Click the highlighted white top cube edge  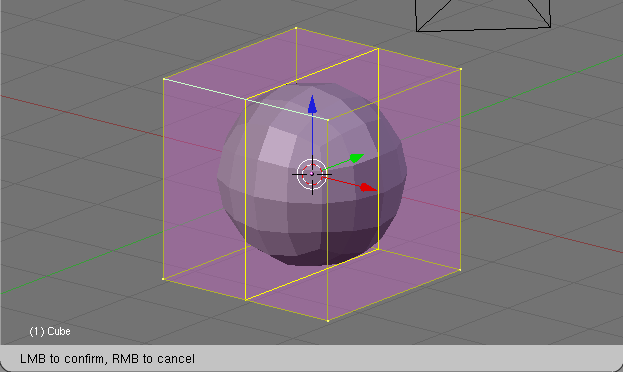(x=246, y=99)
